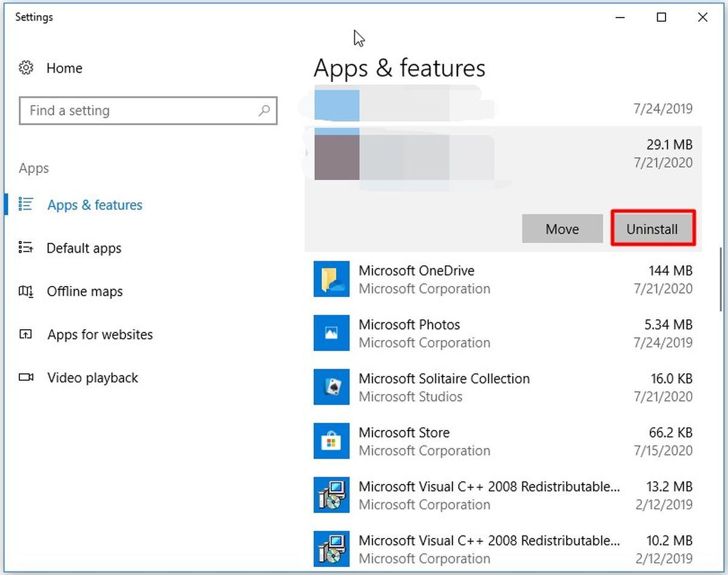Open the Home settings page
Screen dimensions: 728x575
(x=64, y=68)
